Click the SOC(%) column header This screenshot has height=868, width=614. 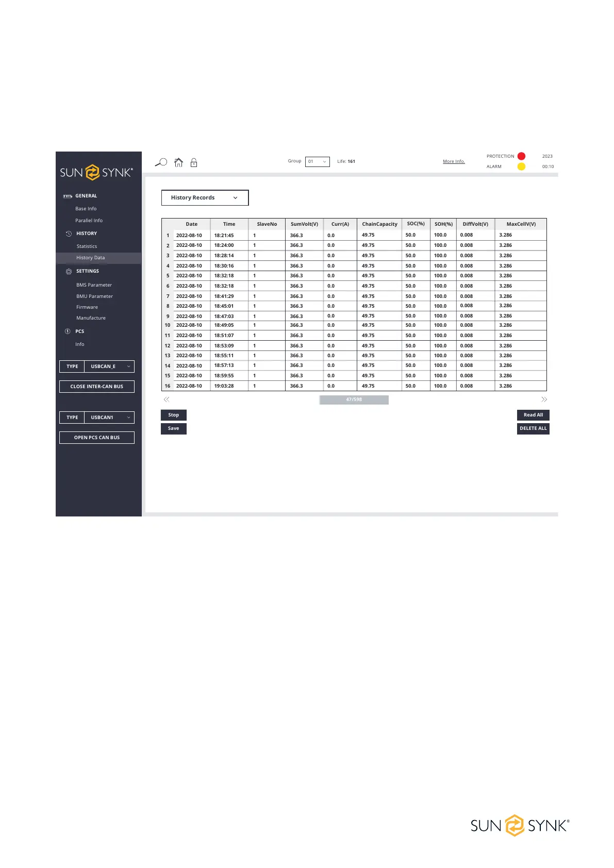(416, 224)
